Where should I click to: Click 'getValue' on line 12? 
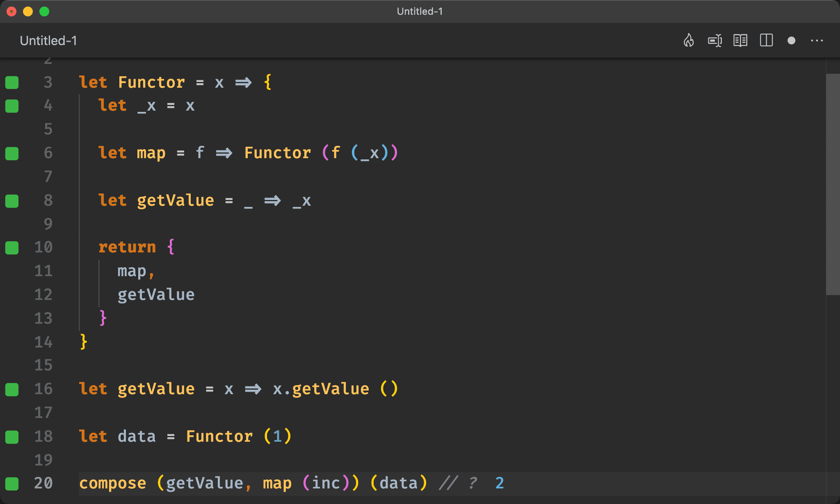tap(156, 295)
